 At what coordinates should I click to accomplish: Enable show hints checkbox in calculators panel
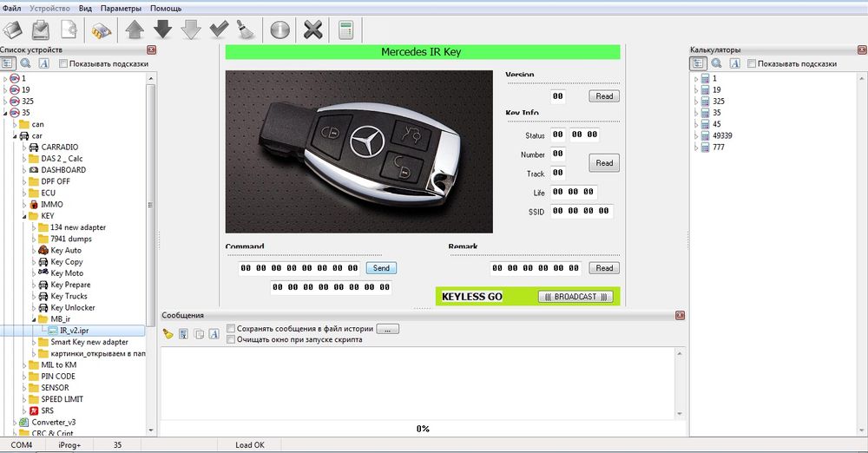coord(751,63)
